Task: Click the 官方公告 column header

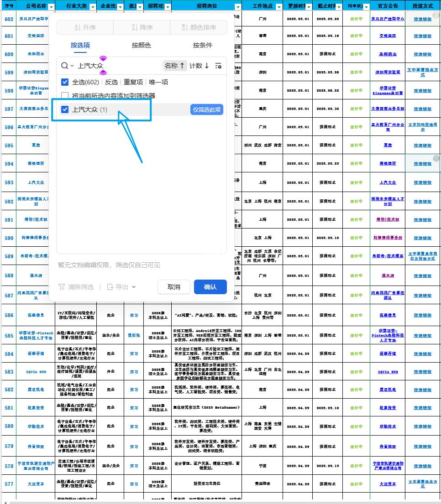Action: (388, 6)
